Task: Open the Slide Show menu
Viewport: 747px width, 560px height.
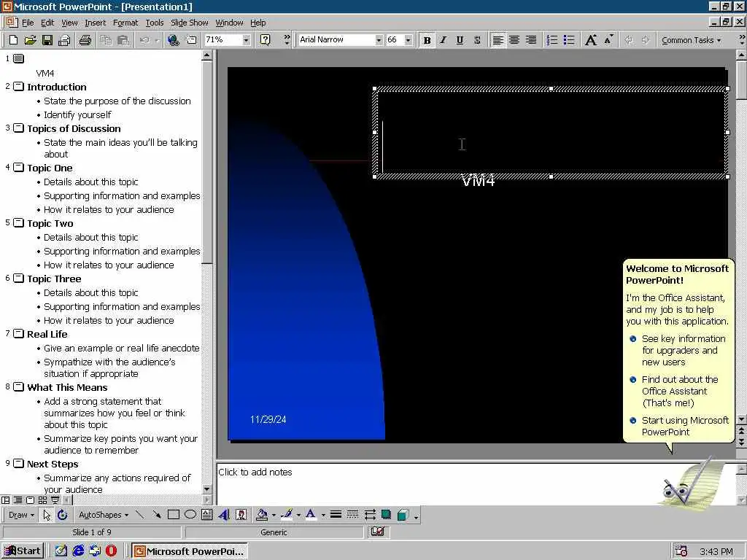Action: coord(189,23)
